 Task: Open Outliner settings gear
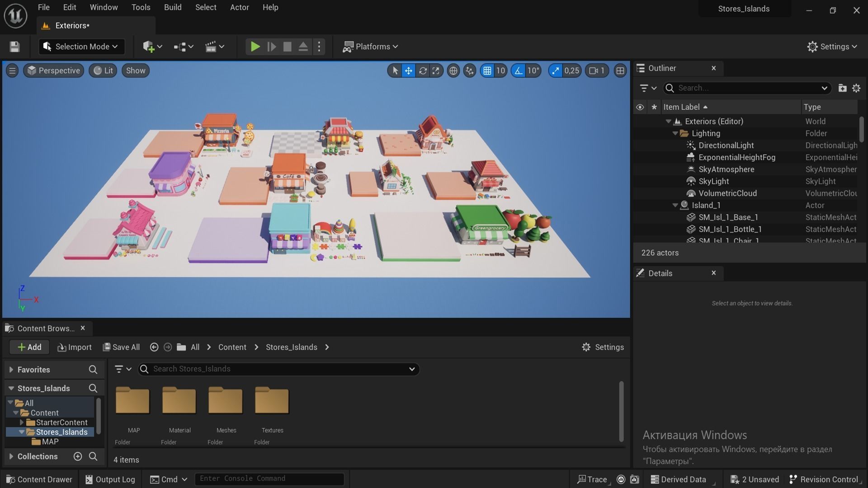[x=856, y=88]
